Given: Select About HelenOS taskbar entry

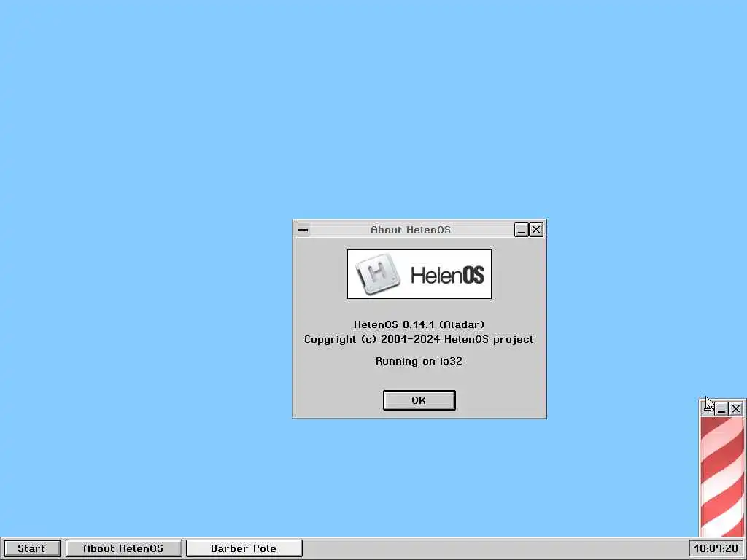Looking at the screenshot, I should click(123, 548).
